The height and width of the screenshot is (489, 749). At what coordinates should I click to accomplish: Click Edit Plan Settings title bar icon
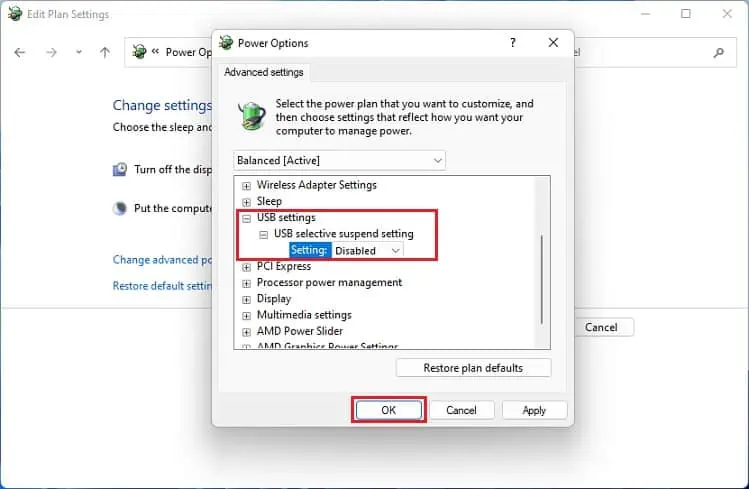[x=15, y=13]
